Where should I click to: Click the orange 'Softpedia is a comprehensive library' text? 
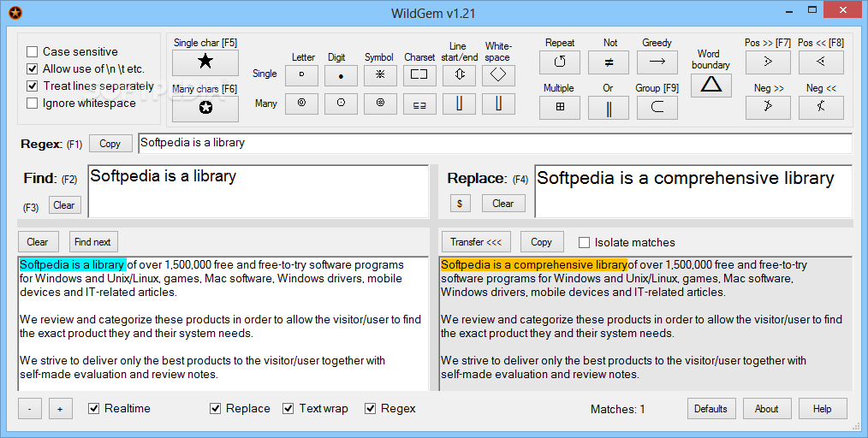pyautogui.click(x=534, y=265)
